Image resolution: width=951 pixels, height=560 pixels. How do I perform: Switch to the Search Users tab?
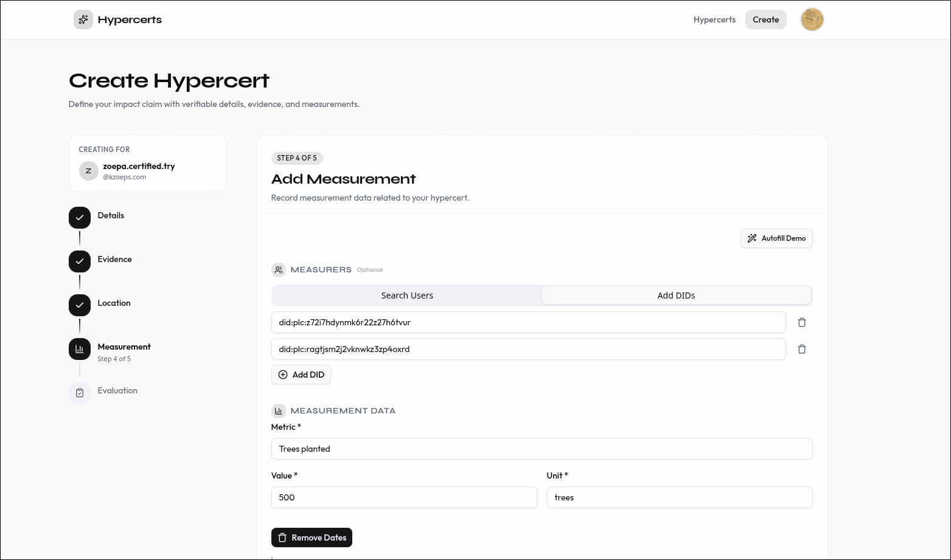407,296
